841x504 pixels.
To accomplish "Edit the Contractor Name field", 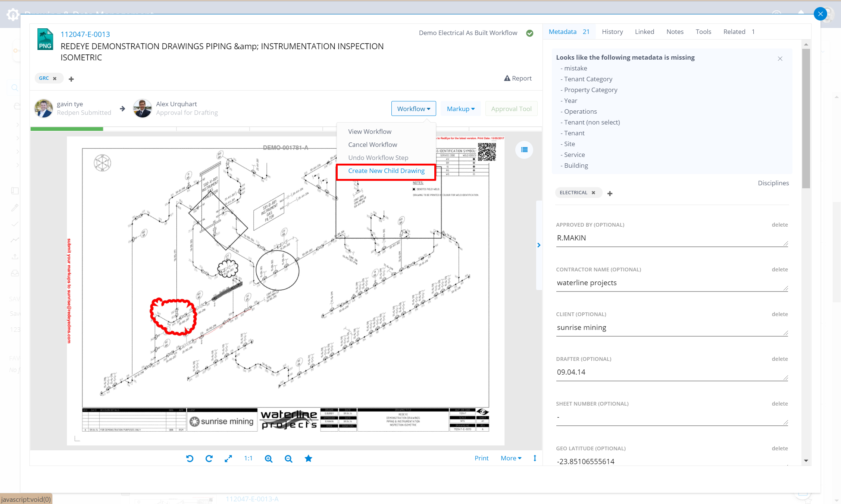I will (672, 283).
